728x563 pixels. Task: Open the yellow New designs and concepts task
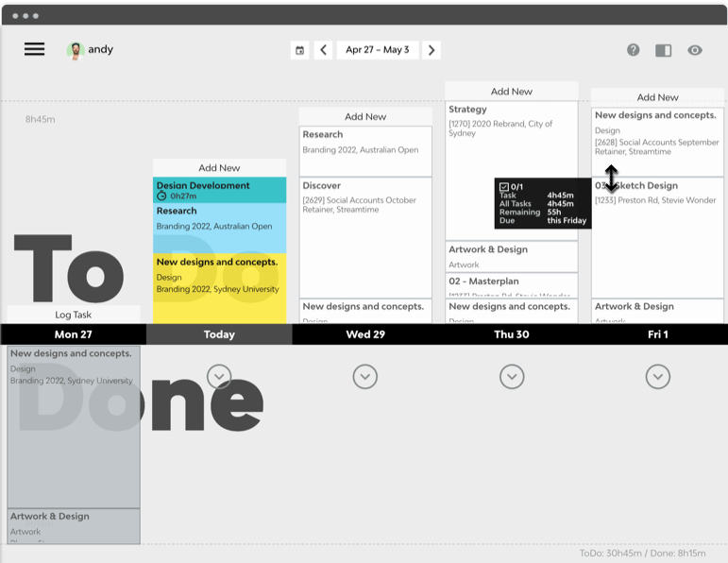pyautogui.click(x=219, y=288)
